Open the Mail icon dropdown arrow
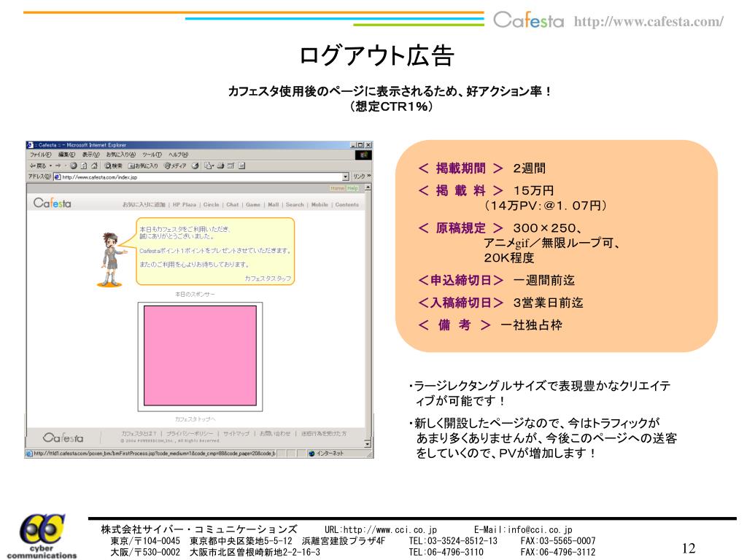Viewport: 747px width, 560px height. pyautogui.click(x=213, y=166)
